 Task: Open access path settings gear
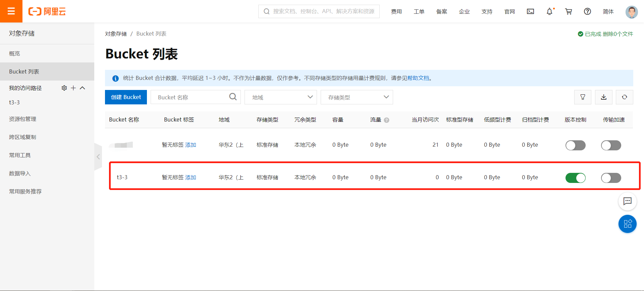(x=64, y=88)
